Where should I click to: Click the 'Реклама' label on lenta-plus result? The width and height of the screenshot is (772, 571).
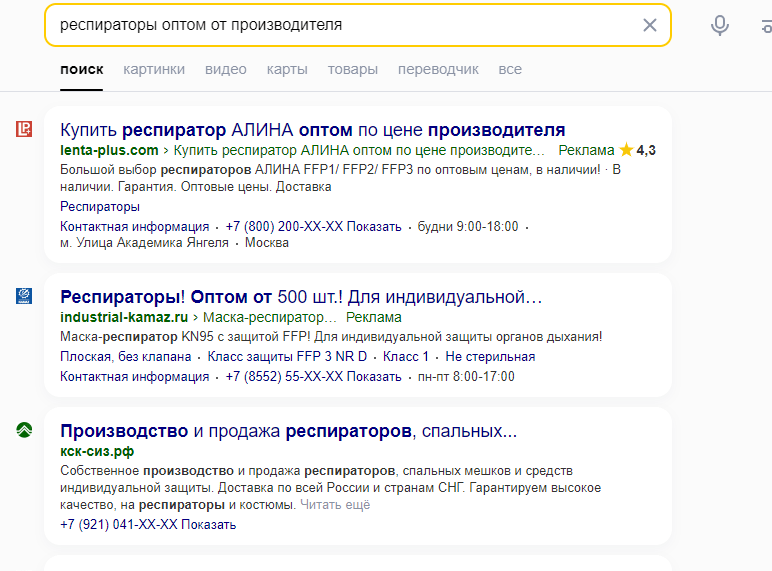click(x=586, y=150)
